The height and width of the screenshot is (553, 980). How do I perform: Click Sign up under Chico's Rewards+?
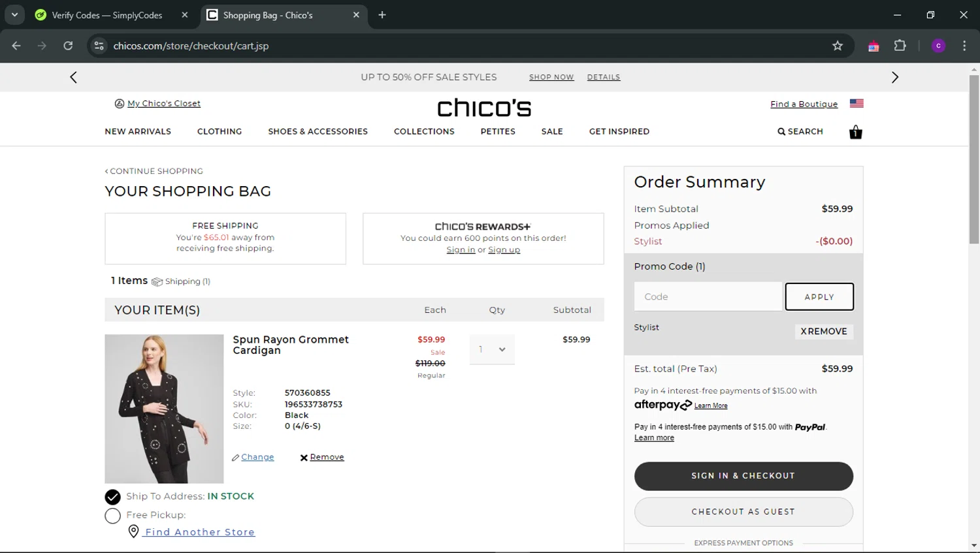(x=504, y=249)
